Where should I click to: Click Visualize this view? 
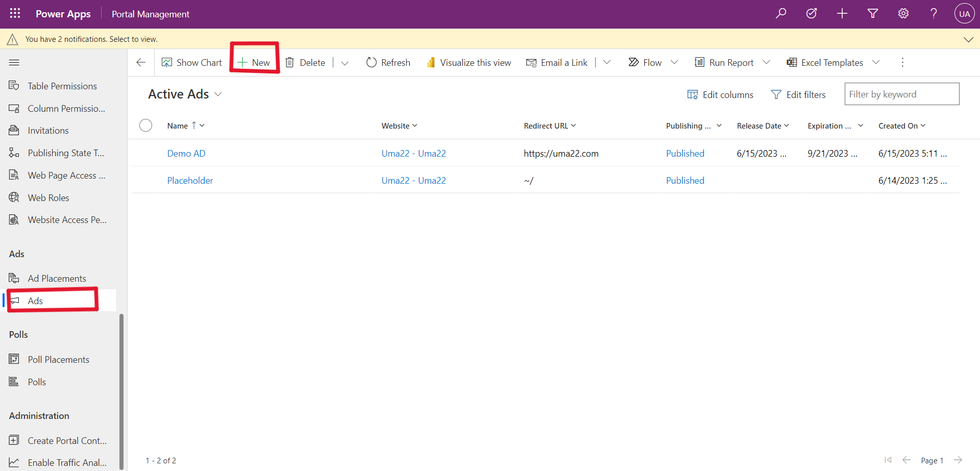469,62
